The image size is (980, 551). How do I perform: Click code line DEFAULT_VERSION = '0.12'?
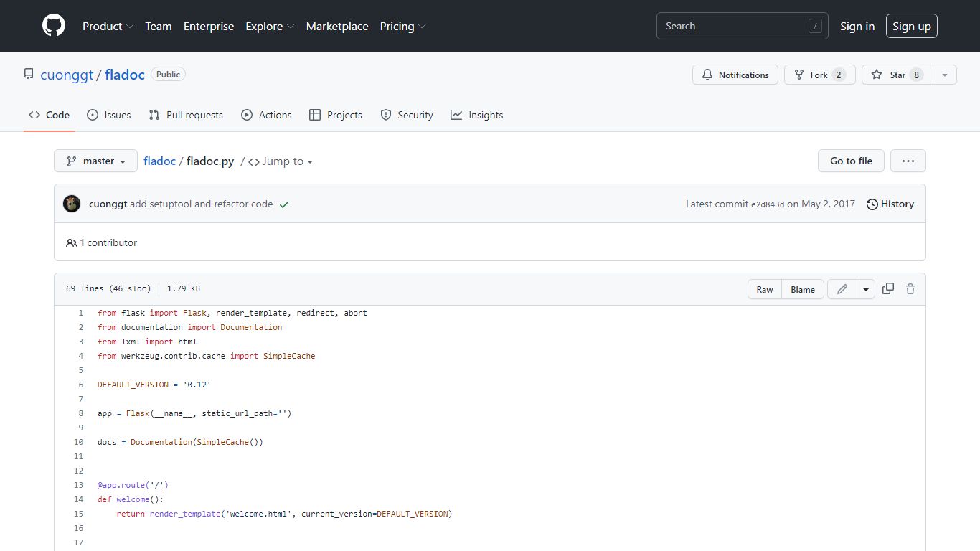(154, 385)
